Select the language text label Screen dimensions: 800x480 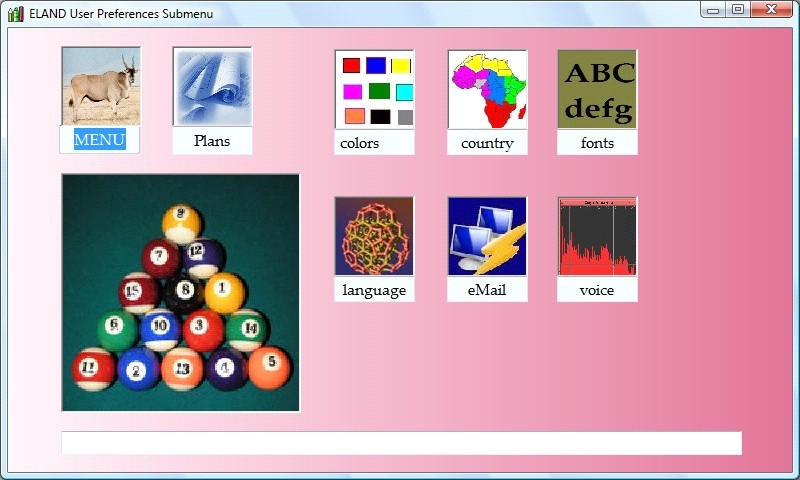(x=374, y=290)
